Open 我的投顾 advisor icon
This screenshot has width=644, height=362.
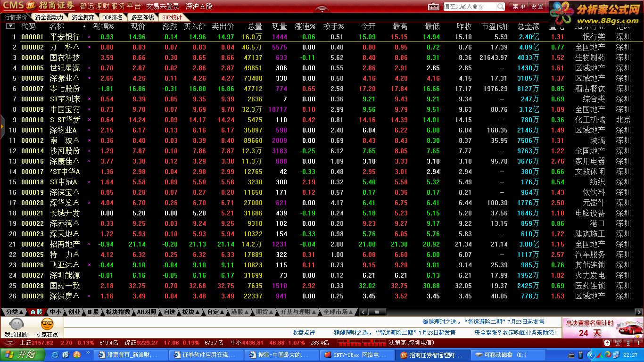(x=17, y=328)
